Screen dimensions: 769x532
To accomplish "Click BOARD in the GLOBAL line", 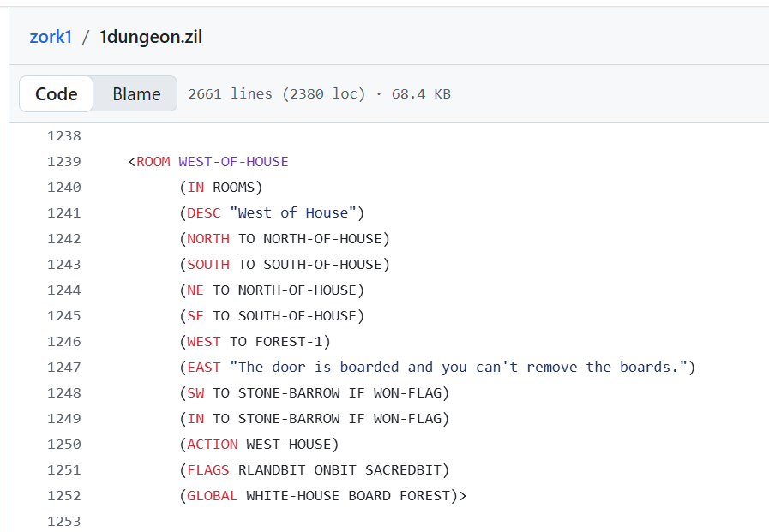I will (369, 496).
